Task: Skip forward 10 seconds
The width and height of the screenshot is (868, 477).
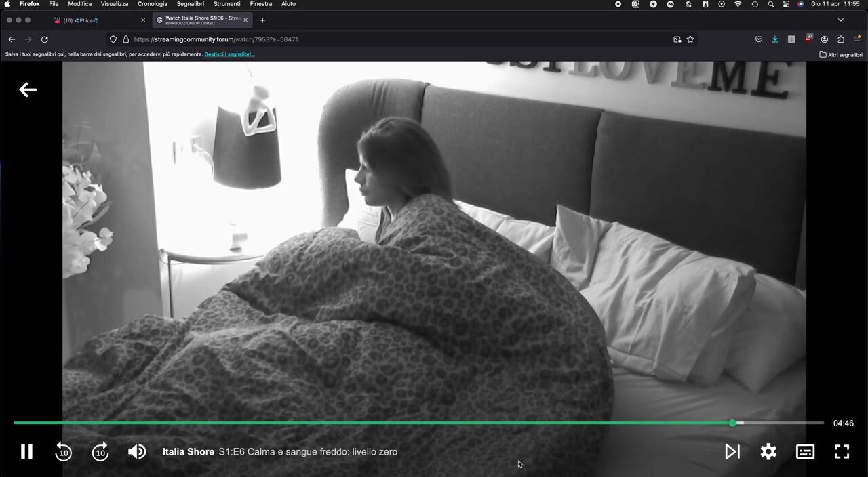Action: (x=100, y=451)
